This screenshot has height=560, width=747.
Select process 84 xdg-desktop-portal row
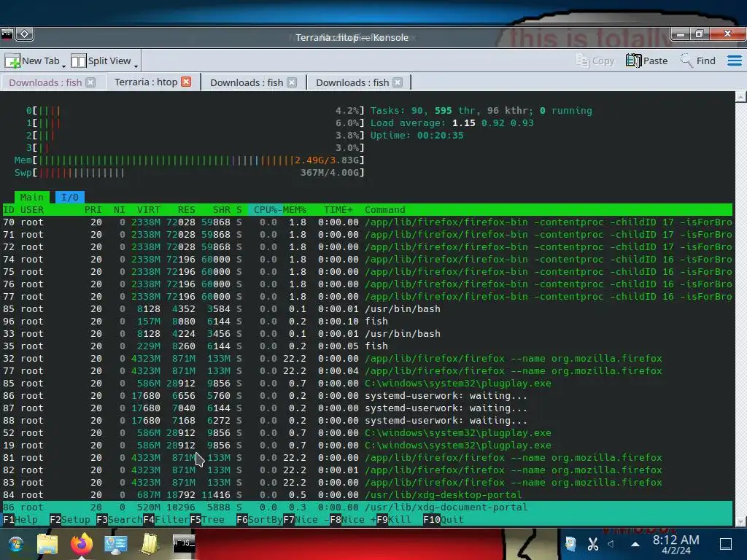(368, 495)
